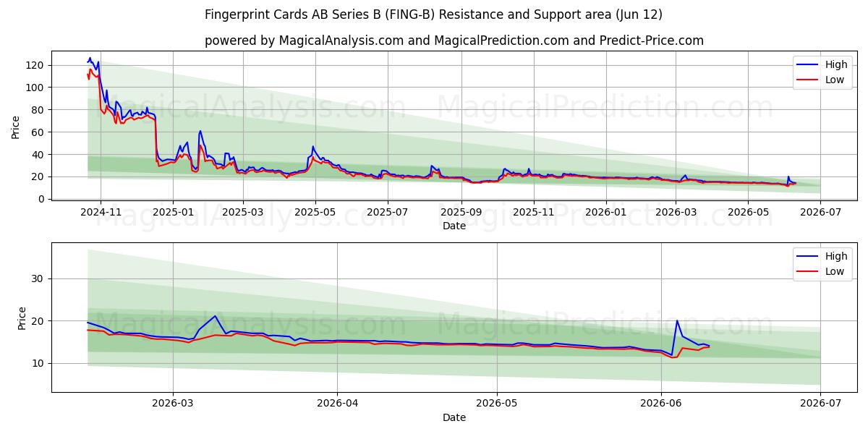Click the '2025-03' x-axis label in top chart
This screenshot has width=868, height=434.
click(x=242, y=213)
